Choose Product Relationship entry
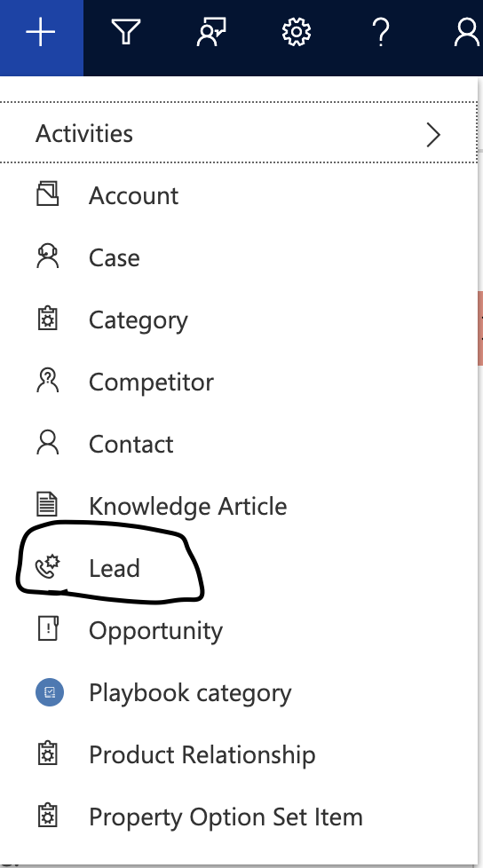 click(x=238, y=754)
